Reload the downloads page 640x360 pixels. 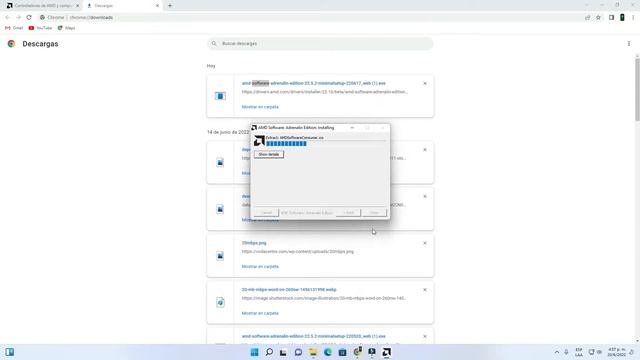point(29,18)
